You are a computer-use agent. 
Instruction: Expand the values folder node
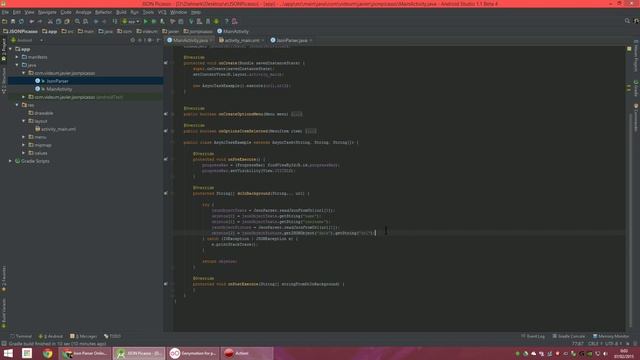click(x=24, y=153)
